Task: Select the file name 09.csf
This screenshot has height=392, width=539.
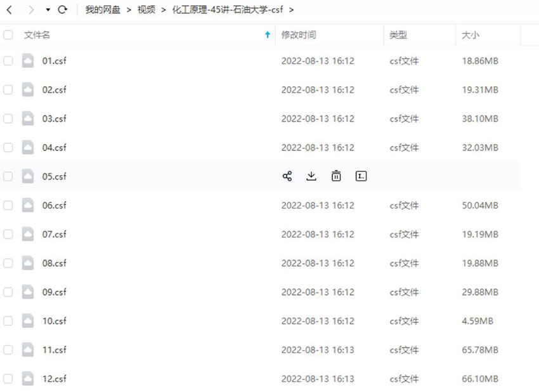Action: pos(55,292)
